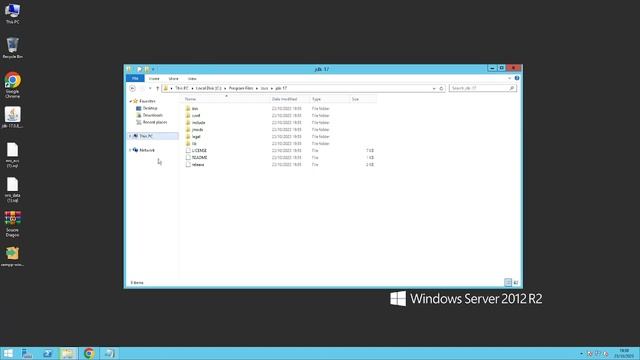Open recent locations dropdown arrow
640x360 pixels.
pyautogui.click(x=150, y=88)
